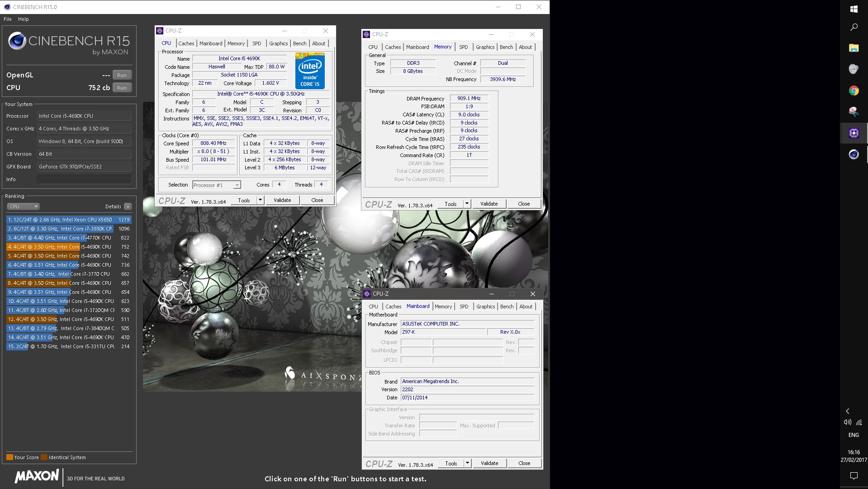Select ranking row 4 with score 752
This screenshot has width=868, height=489.
69,247
